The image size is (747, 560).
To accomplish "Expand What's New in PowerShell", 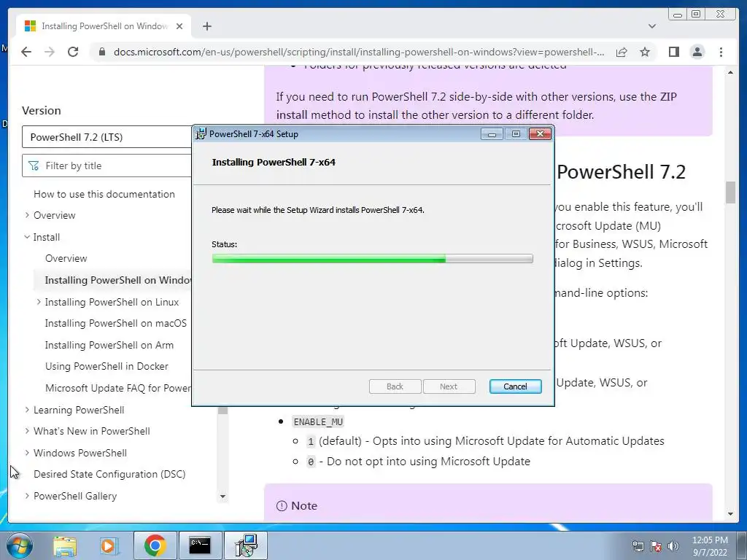I will [x=27, y=432].
